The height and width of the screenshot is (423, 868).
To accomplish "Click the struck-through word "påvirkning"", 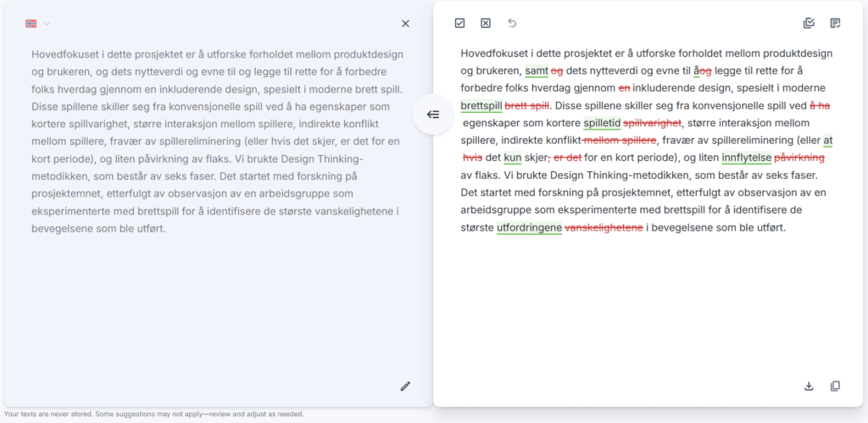I will coord(798,159).
